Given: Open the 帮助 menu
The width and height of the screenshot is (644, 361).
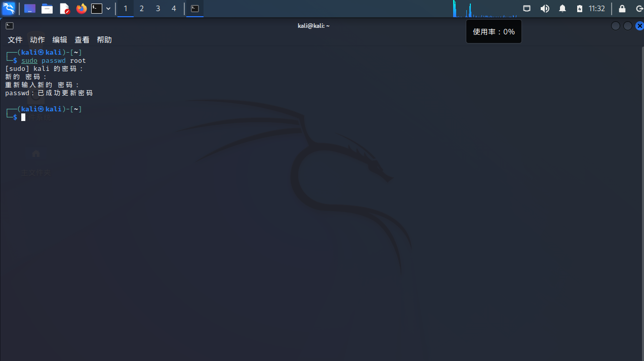Looking at the screenshot, I should click(x=104, y=39).
